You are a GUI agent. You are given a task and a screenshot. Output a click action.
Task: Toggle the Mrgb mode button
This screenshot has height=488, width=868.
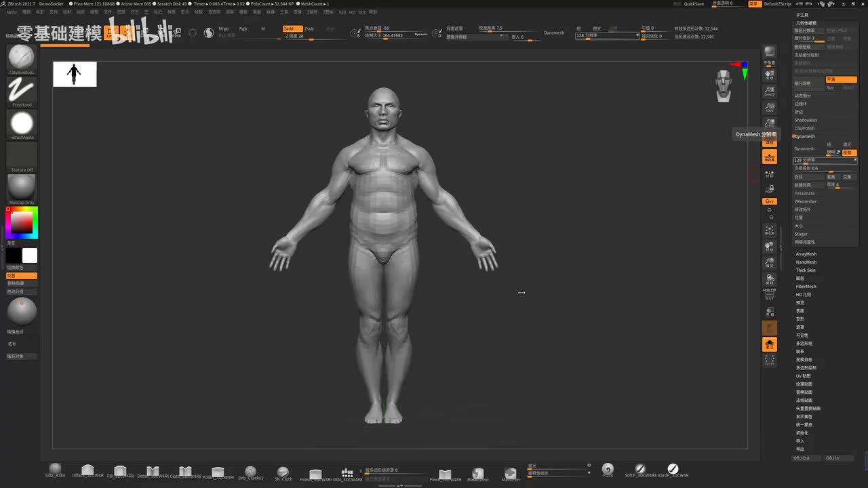(x=224, y=28)
